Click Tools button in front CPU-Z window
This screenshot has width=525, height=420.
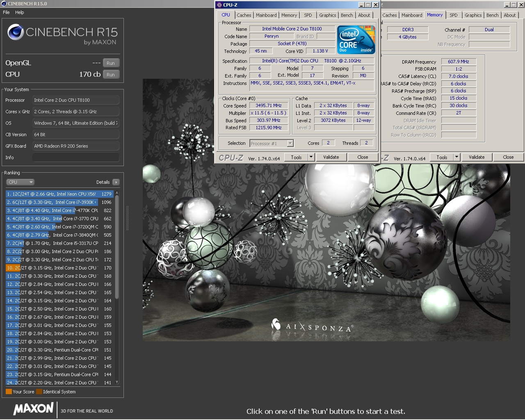pos(296,157)
